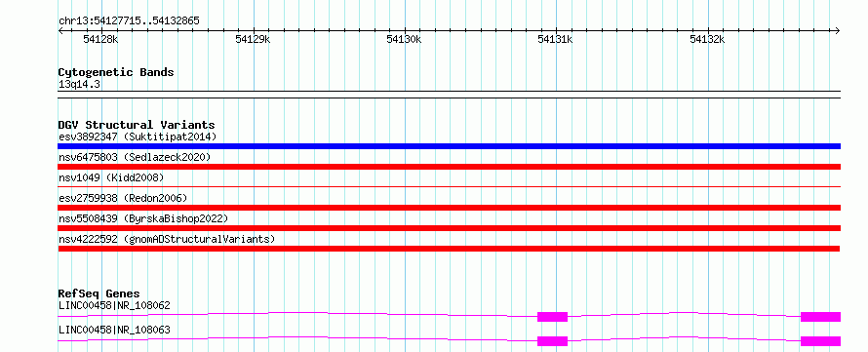Click the 54131k ruler tick label
Screen dimensions: 868x352
(x=555, y=39)
